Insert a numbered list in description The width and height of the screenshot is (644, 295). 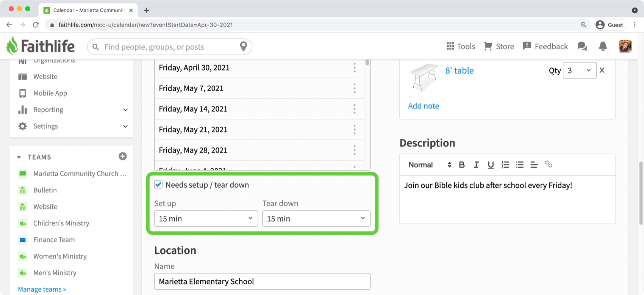505,165
